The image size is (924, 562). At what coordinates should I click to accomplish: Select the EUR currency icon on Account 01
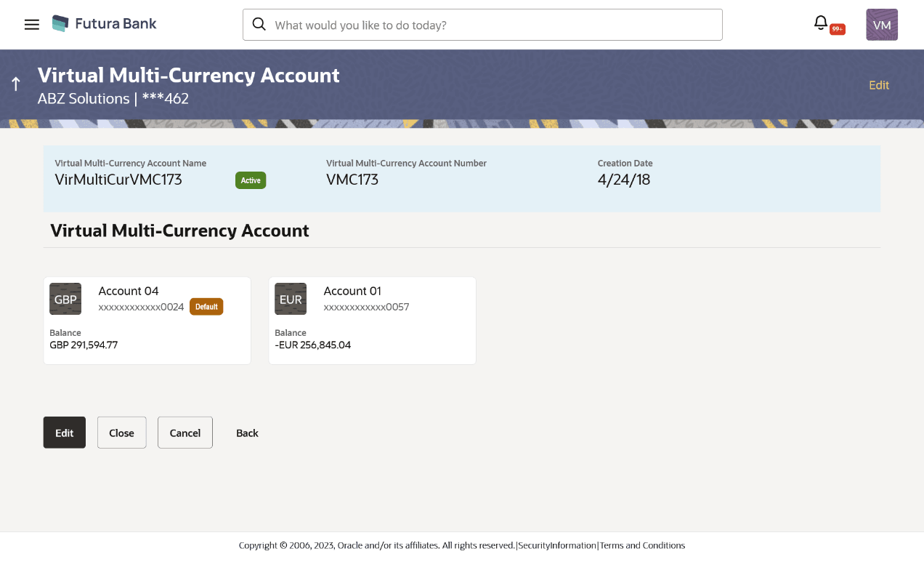(291, 299)
